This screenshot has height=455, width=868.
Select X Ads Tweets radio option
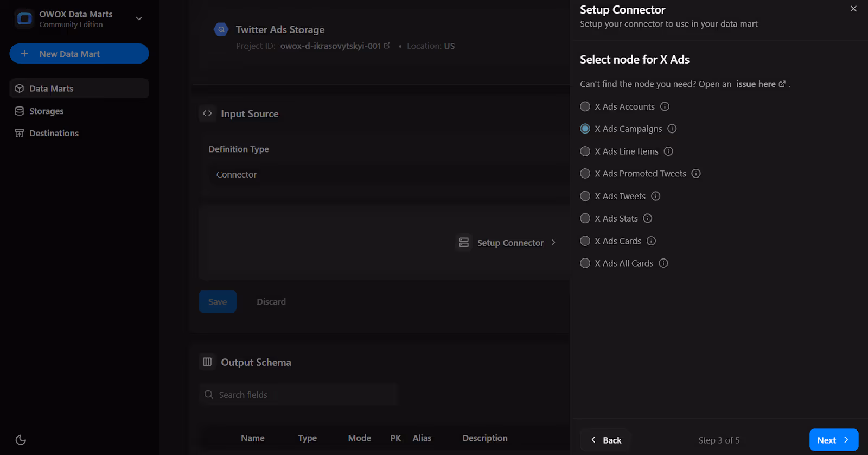585,196
